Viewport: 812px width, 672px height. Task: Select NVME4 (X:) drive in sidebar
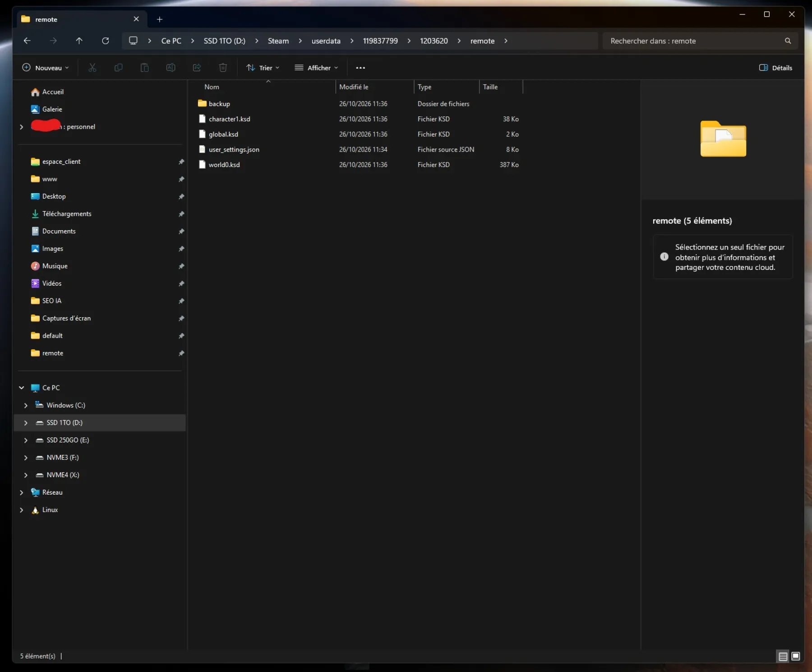pyautogui.click(x=63, y=475)
